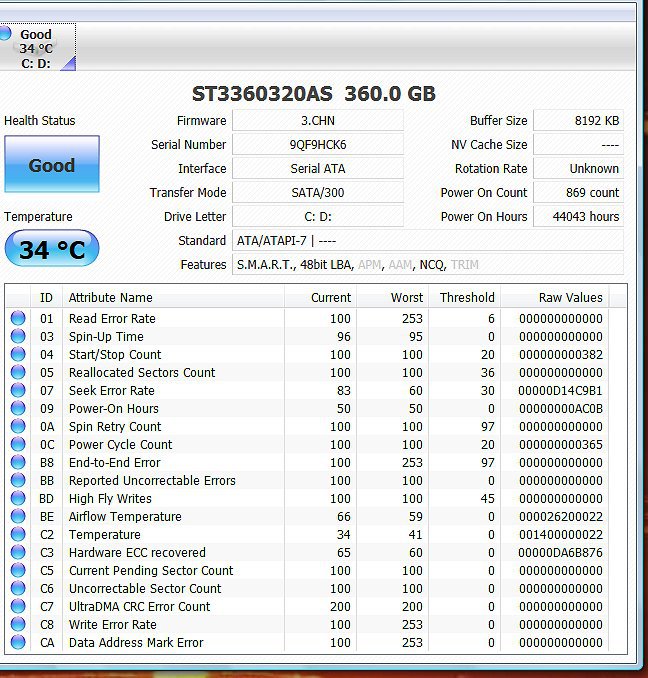
Task: Click the Raw Values column header
Action: pyautogui.click(x=555, y=297)
